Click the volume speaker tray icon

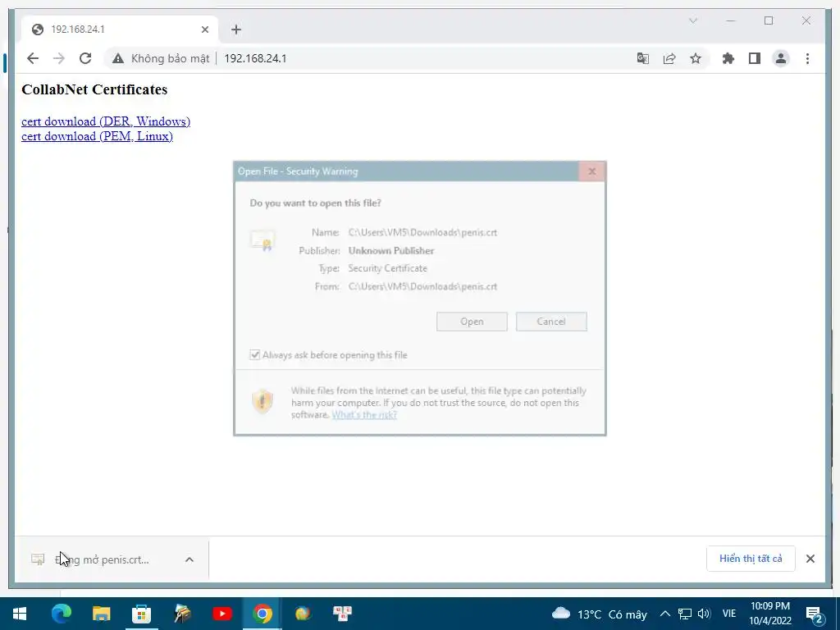click(704, 614)
